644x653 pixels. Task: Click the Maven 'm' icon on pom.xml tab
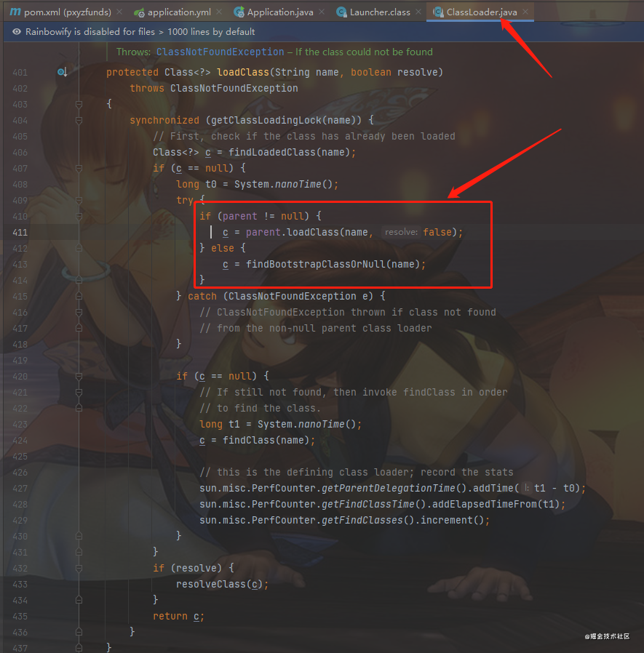click(x=15, y=12)
